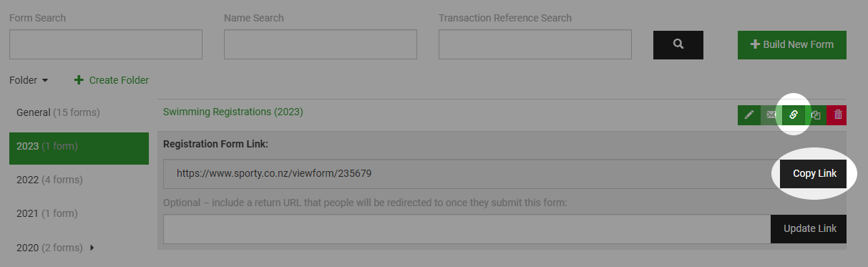Open the 2021 folder
Screen dimensions: 868x267
click(79, 213)
